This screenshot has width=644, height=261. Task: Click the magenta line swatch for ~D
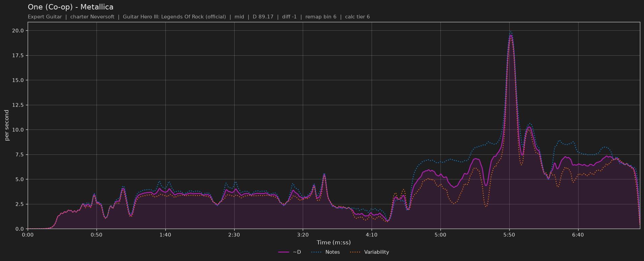284,252
